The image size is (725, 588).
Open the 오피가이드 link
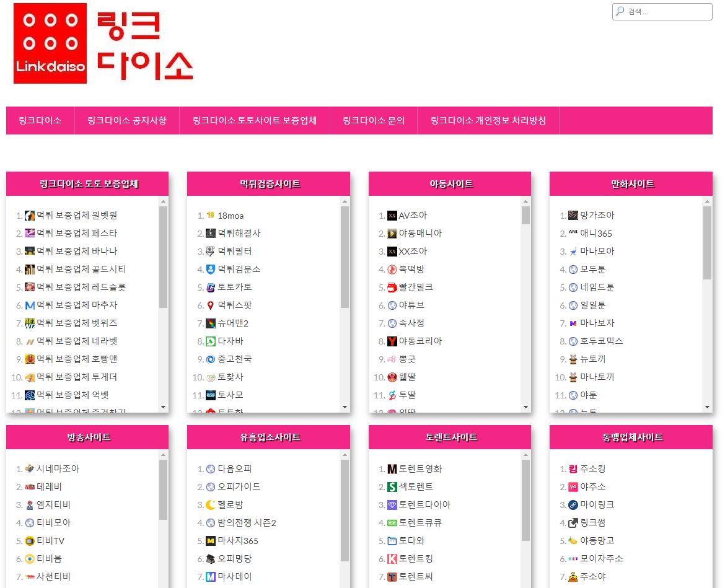[x=239, y=487]
